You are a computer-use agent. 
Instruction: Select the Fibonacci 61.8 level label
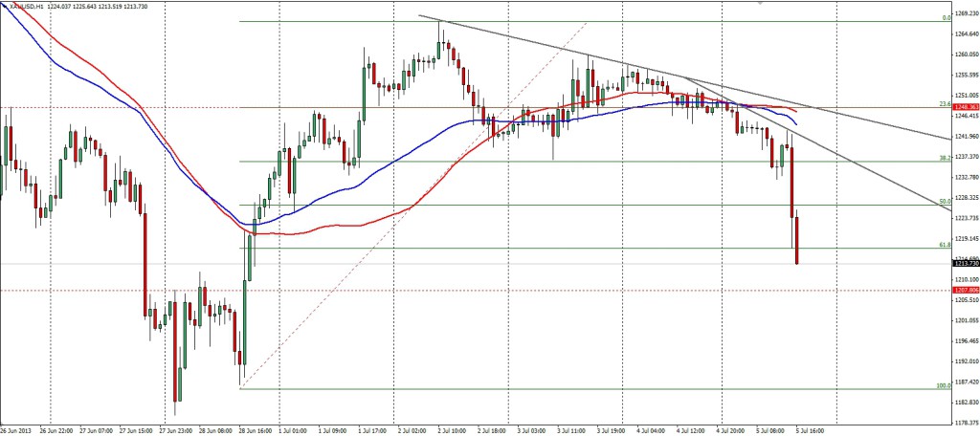click(944, 245)
